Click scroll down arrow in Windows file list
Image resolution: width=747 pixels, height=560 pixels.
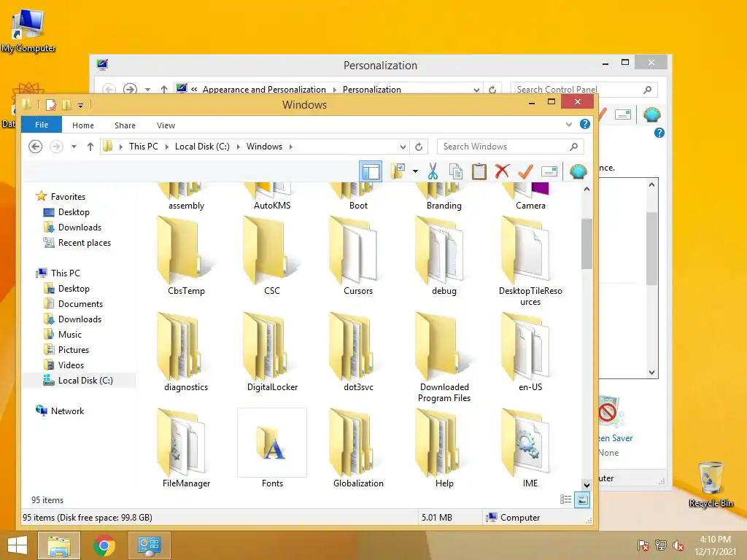pyautogui.click(x=587, y=485)
